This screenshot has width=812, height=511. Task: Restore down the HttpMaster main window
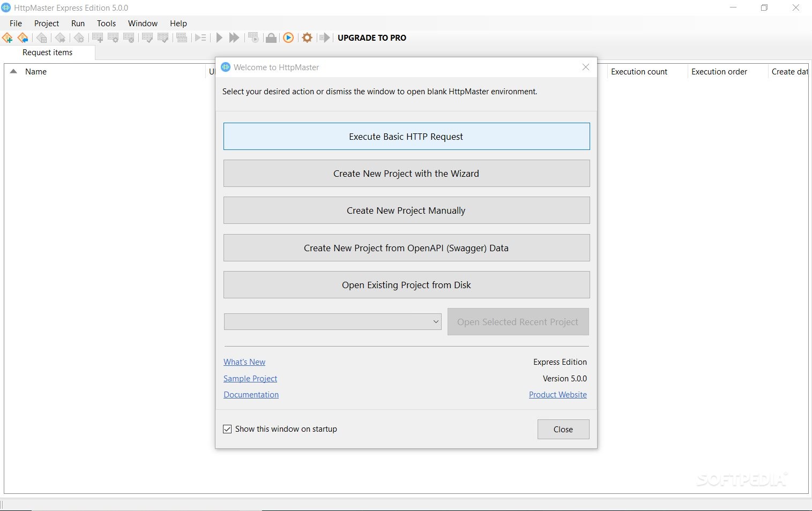point(764,7)
